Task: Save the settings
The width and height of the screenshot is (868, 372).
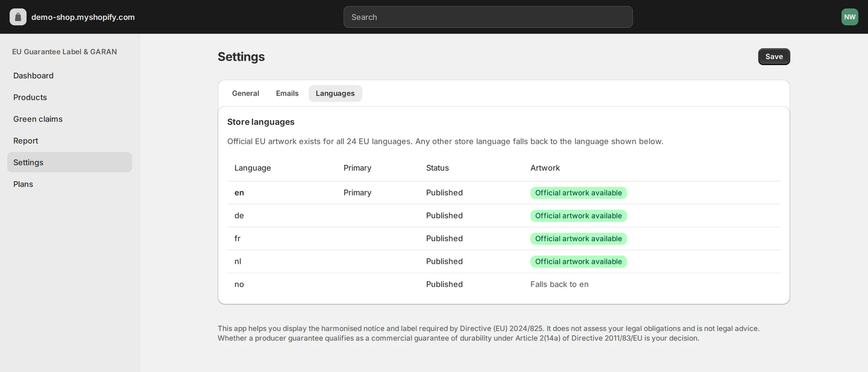Action: [x=774, y=56]
